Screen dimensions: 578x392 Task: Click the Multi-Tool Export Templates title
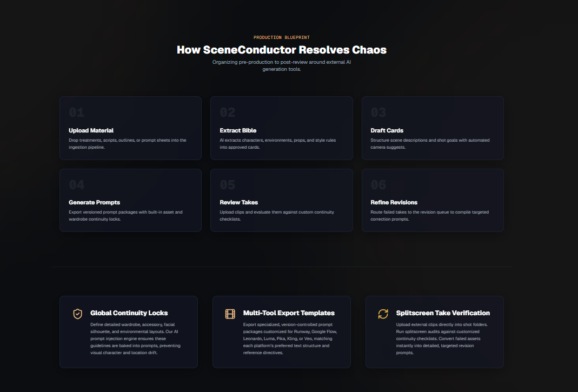tap(289, 313)
